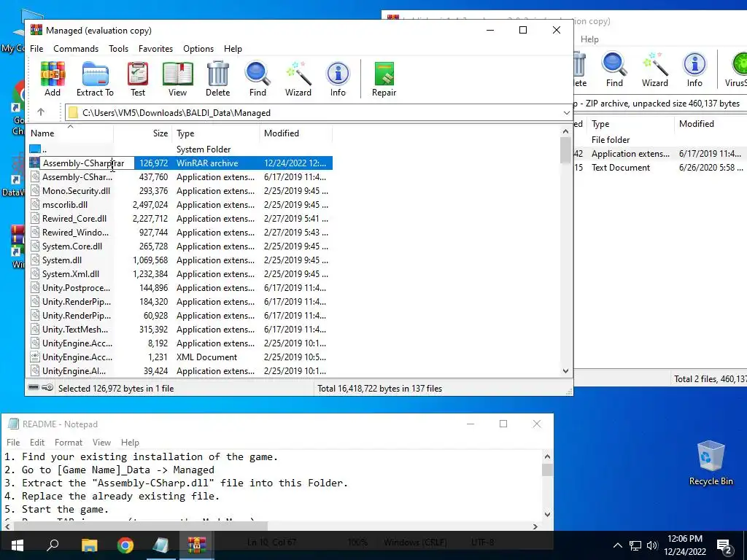Sort the file list by the Name column header
This screenshot has width=747, height=560.
pyautogui.click(x=71, y=133)
